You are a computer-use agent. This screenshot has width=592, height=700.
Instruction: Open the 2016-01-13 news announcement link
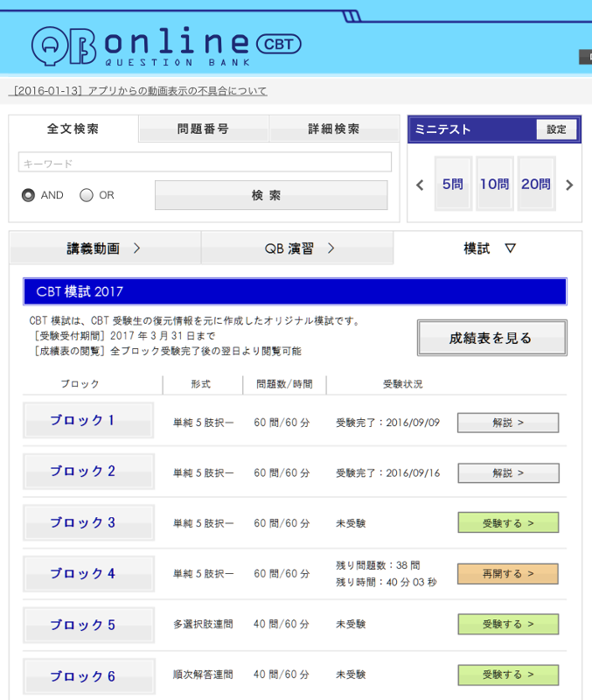[x=138, y=91]
